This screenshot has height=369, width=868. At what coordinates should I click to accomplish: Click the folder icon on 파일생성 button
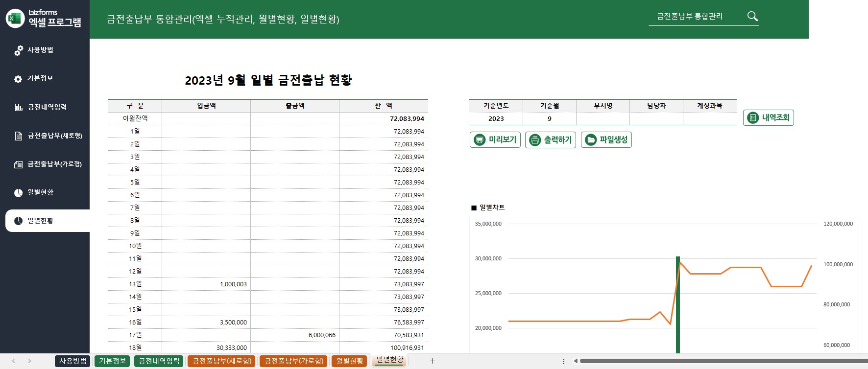pyautogui.click(x=591, y=140)
